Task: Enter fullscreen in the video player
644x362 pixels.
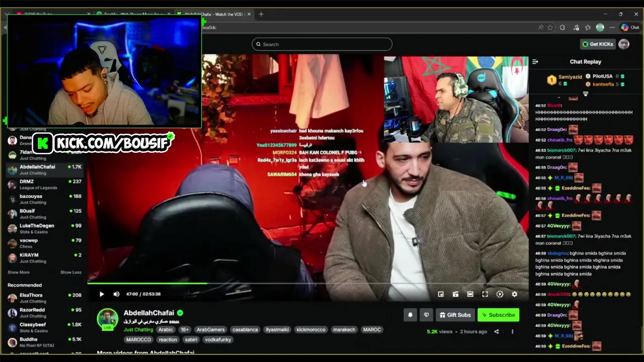Action: [x=485, y=294]
